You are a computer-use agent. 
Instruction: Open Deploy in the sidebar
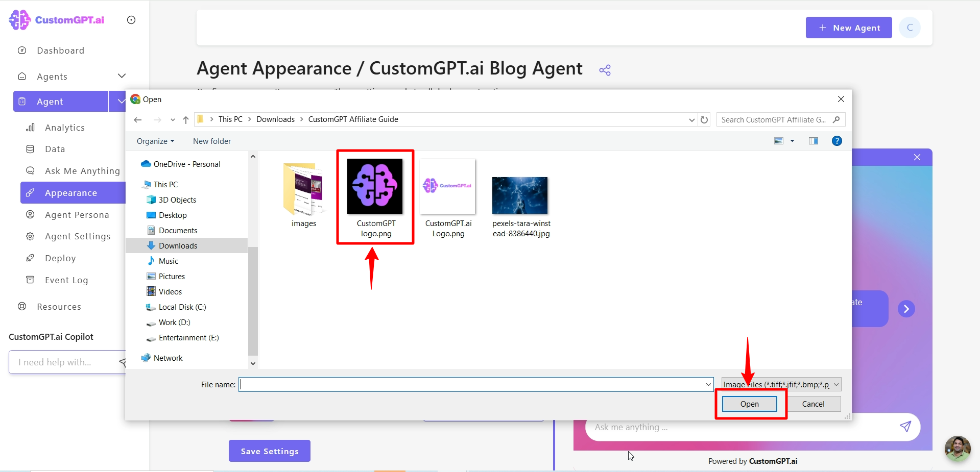[60, 258]
